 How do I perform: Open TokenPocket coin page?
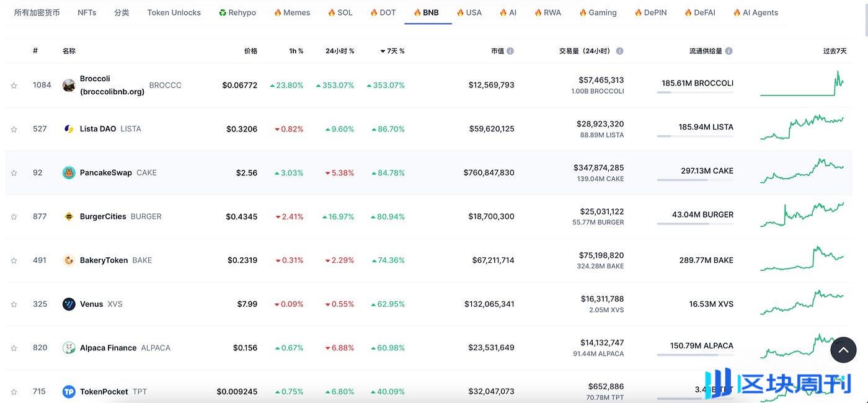tap(104, 392)
